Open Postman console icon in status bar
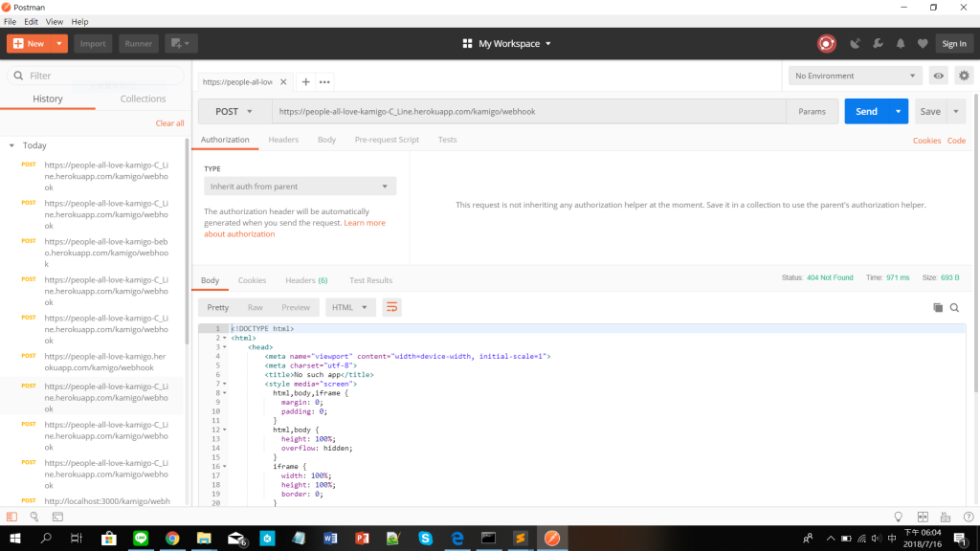This screenshot has height=551, width=980. pyautogui.click(x=57, y=517)
